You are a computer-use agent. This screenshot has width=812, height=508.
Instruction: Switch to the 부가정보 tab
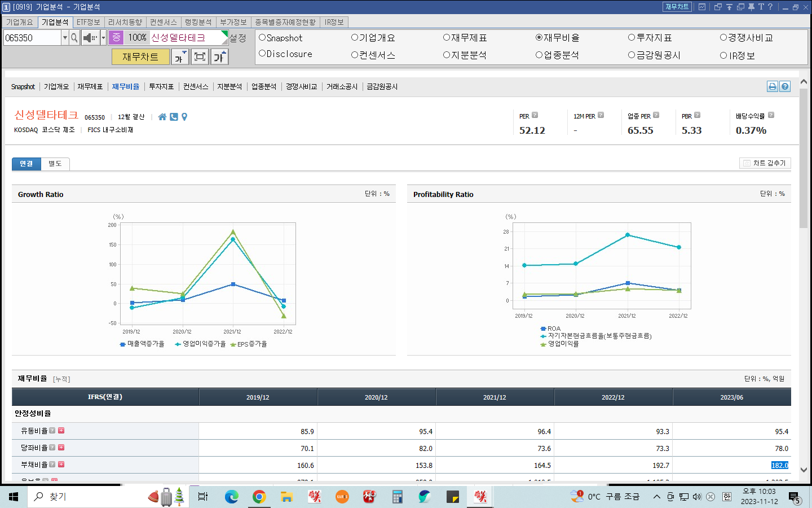click(233, 22)
